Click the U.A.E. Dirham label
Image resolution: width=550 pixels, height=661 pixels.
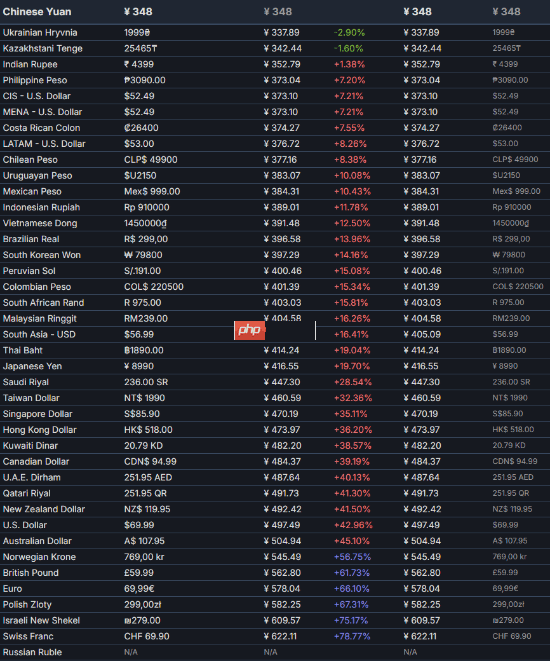pyautogui.click(x=32, y=477)
